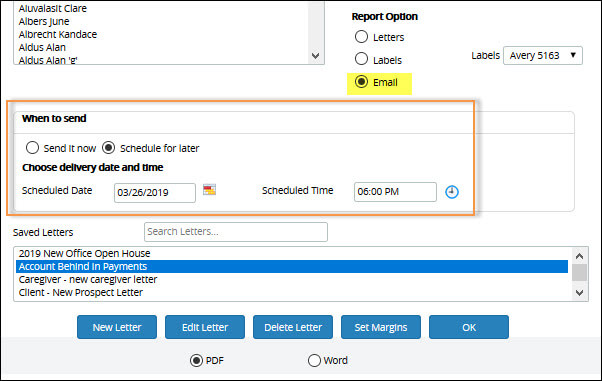Click the New Letter button
This screenshot has width=602, height=381.
pyautogui.click(x=117, y=327)
